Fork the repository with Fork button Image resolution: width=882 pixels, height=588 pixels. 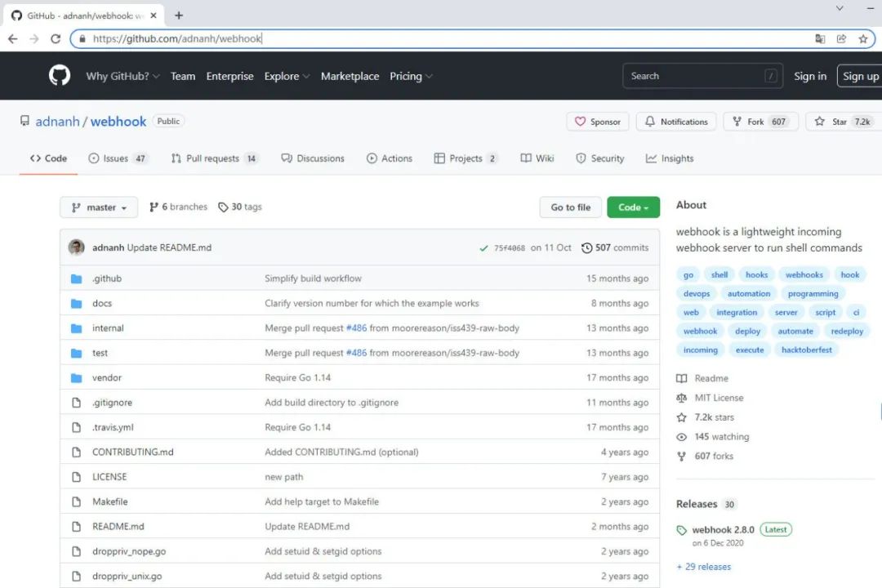[x=760, y=122]
